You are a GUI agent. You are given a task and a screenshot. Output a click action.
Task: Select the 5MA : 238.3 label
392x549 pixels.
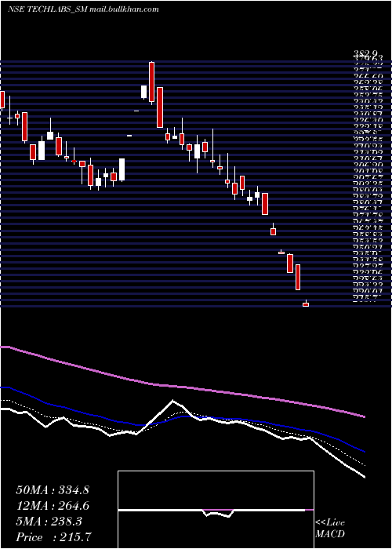pyautogui.click(x=49, y=522)
